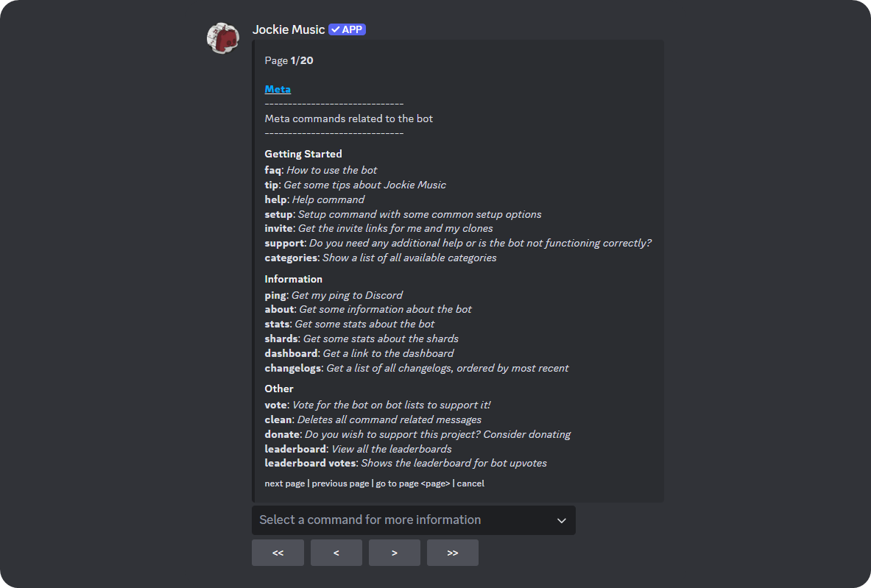Click the Jockie Music username
The height and width of the screenshot is (588, 871).
[x=289, y=29]
